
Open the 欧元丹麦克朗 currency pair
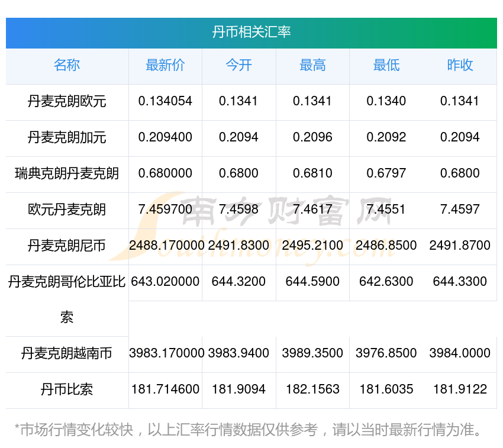[67, 210]
